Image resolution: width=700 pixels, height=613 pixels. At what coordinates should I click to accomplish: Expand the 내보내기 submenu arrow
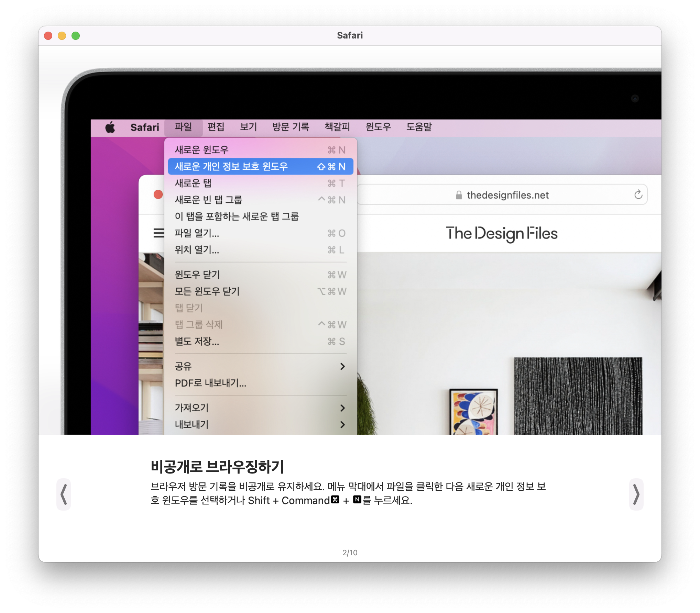coord(342,425)
